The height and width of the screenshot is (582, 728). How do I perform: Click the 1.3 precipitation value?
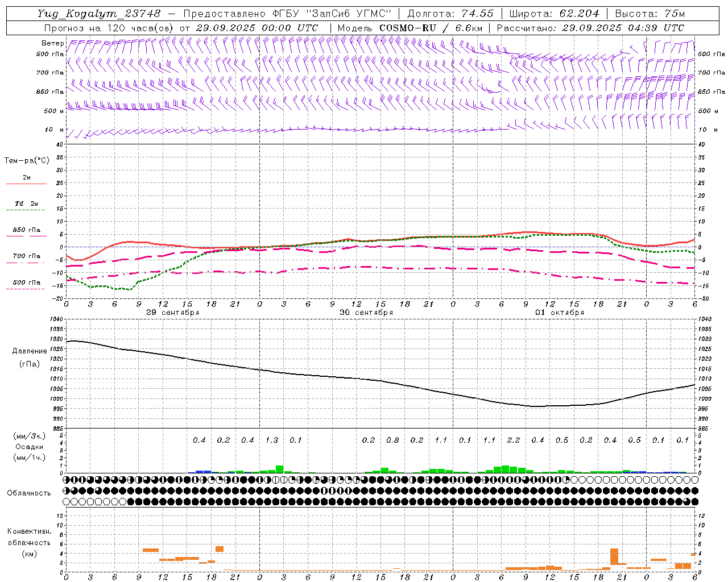point(272,440)
